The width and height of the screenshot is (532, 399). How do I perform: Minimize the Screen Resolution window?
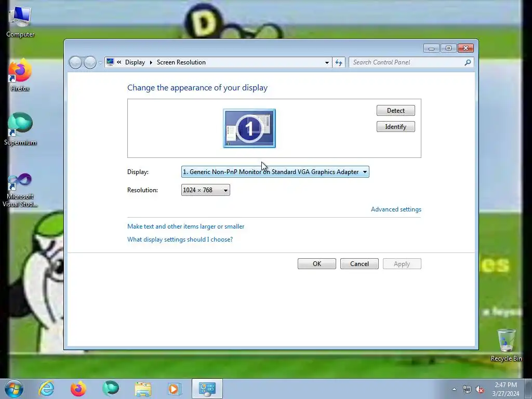coord(431,48)
